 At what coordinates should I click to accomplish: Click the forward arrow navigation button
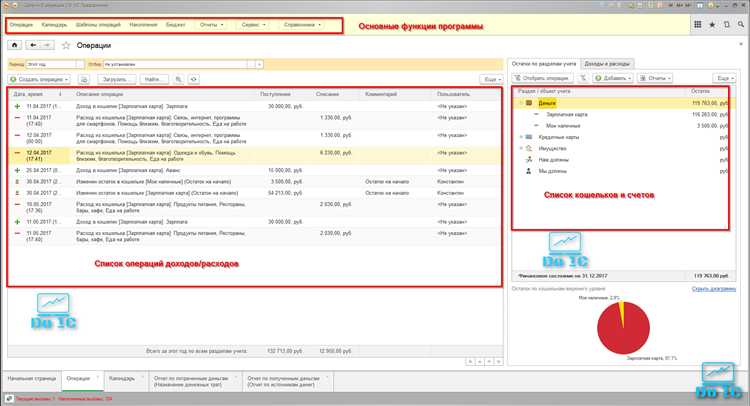(x=47, y=45)
